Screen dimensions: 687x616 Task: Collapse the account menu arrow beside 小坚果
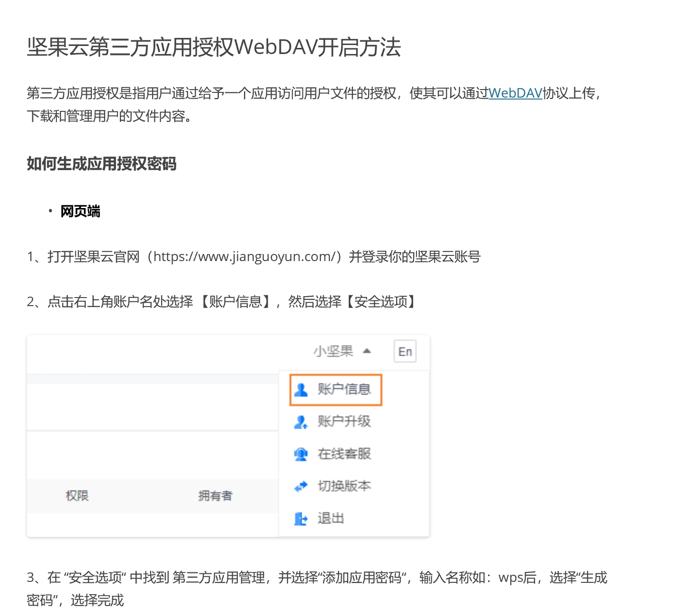367,351
